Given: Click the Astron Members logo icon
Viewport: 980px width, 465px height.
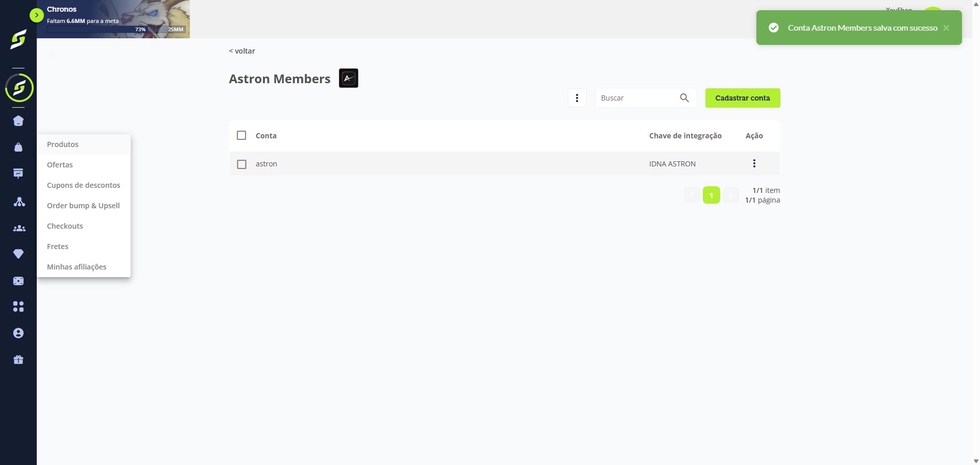Looking at the screenshot, I should click(349, 78).
